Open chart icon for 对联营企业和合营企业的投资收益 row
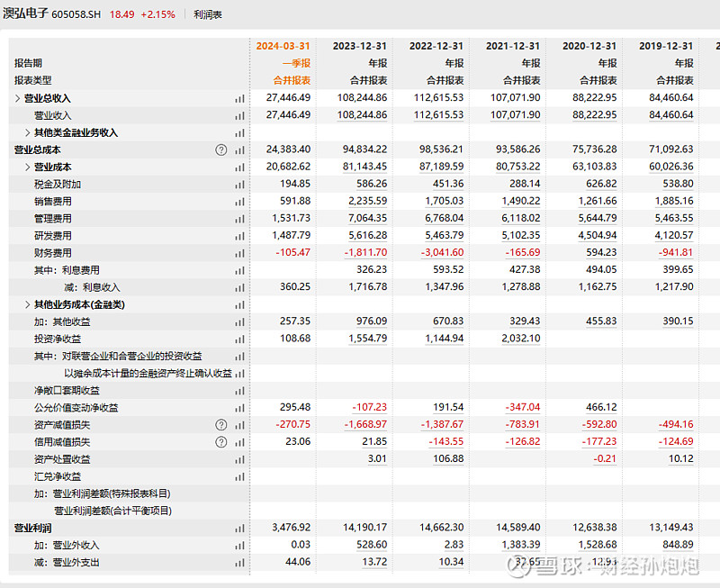The height and width of the screenshot is (588, 720). tap(239, 357)
